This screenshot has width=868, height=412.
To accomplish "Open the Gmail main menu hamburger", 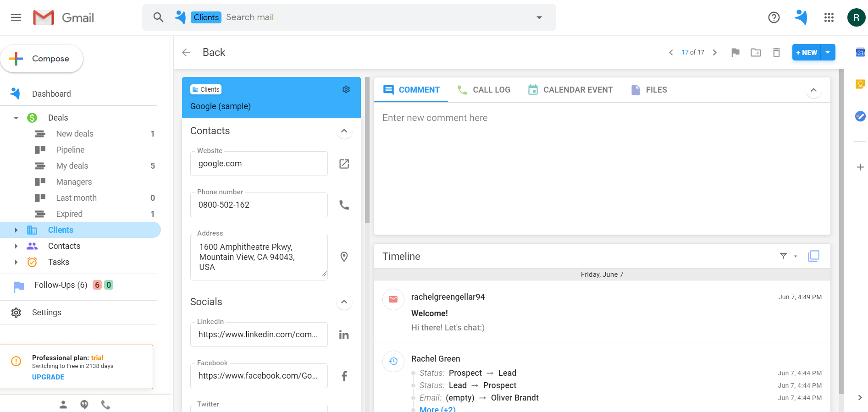I will click(x=16, y=17).
